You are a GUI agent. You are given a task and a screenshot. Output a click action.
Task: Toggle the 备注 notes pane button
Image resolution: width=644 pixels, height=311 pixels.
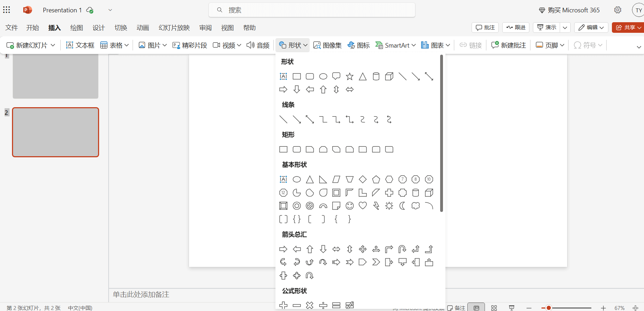[456, 308]
